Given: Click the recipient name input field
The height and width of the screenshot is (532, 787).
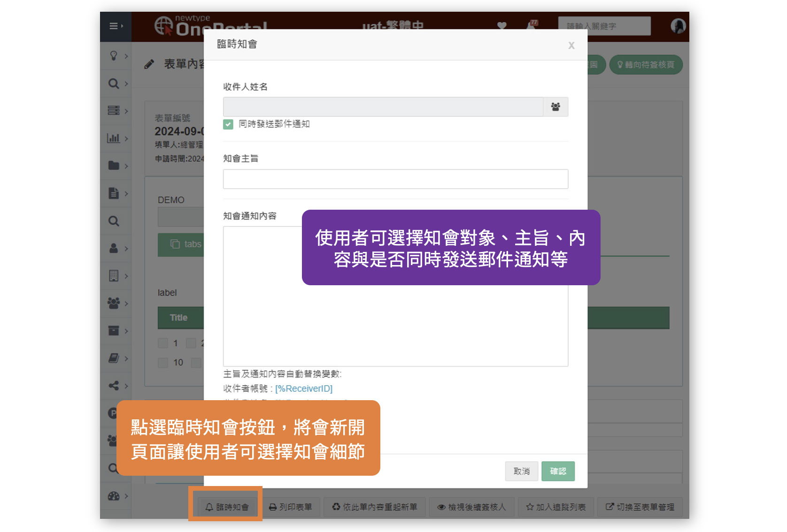Looking at the screenshot, I should click(383, 107).
